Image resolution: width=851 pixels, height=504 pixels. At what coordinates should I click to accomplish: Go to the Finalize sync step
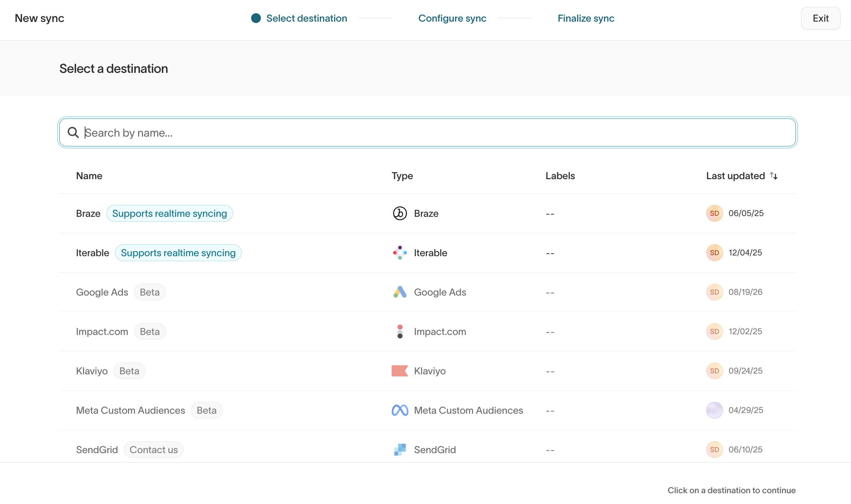pyautogui.click(x=586, y=18)
